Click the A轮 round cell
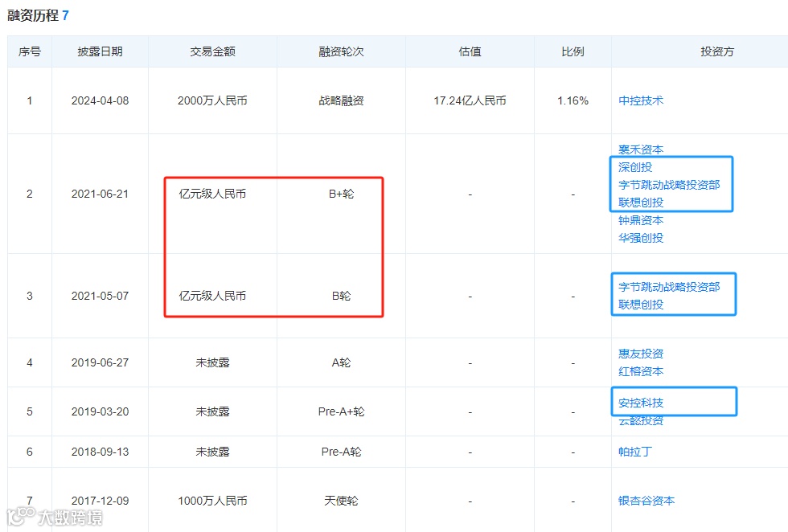The image size is (788, 532). (341, 362)
